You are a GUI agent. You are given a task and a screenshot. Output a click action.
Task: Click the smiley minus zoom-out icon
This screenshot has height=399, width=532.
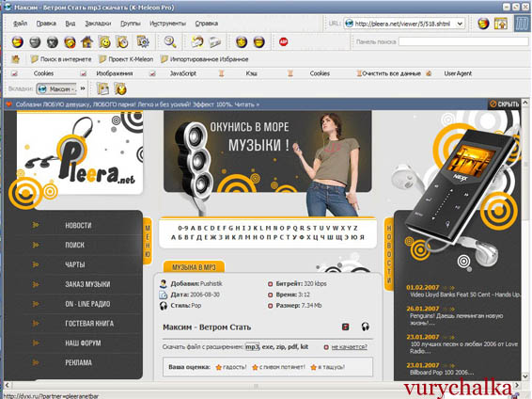(x=259, y=42)
